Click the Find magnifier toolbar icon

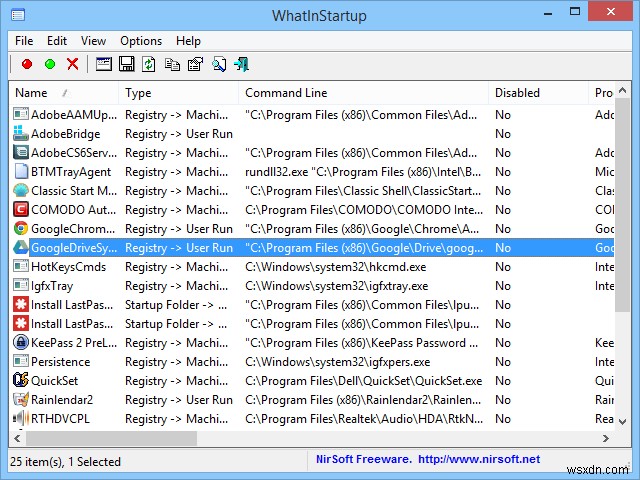219,64
